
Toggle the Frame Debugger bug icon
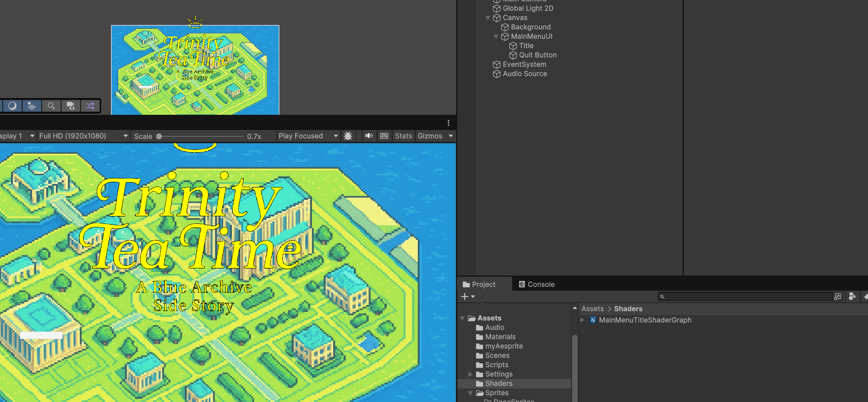click(348, 136)
